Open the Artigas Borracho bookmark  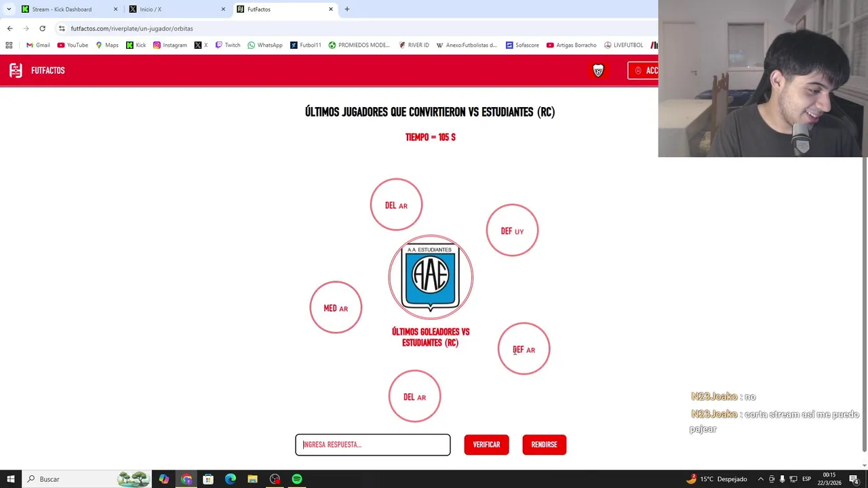(571, 45)
